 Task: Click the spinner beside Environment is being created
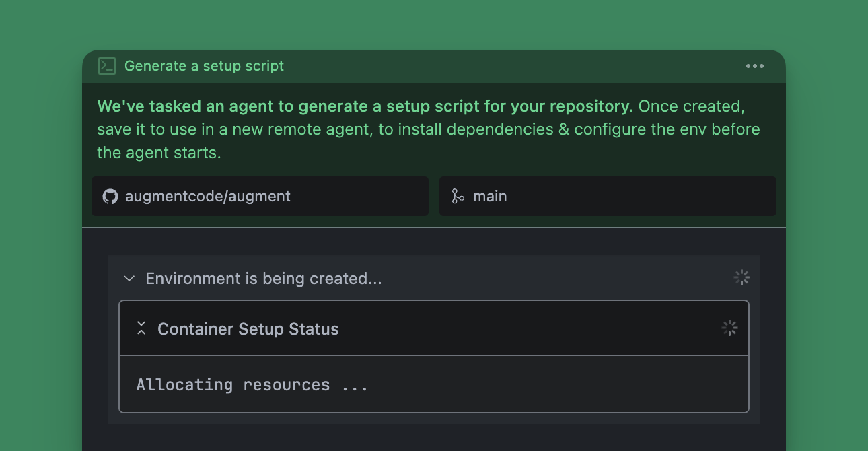pyautogui.click(x=742, y=277)
